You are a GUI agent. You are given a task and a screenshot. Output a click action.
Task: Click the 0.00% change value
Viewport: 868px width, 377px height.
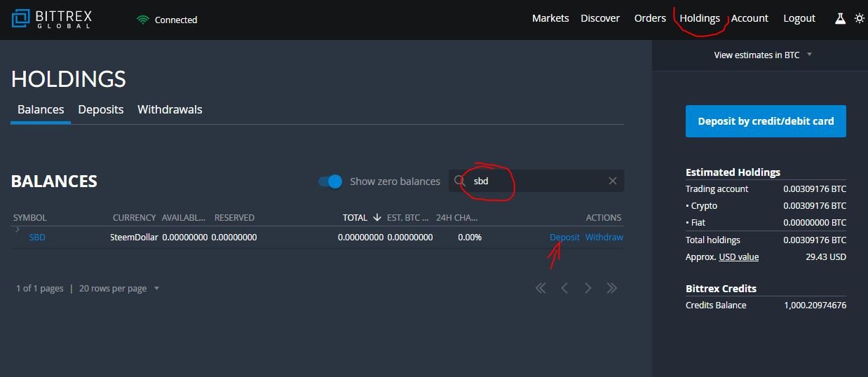point(470,237)
